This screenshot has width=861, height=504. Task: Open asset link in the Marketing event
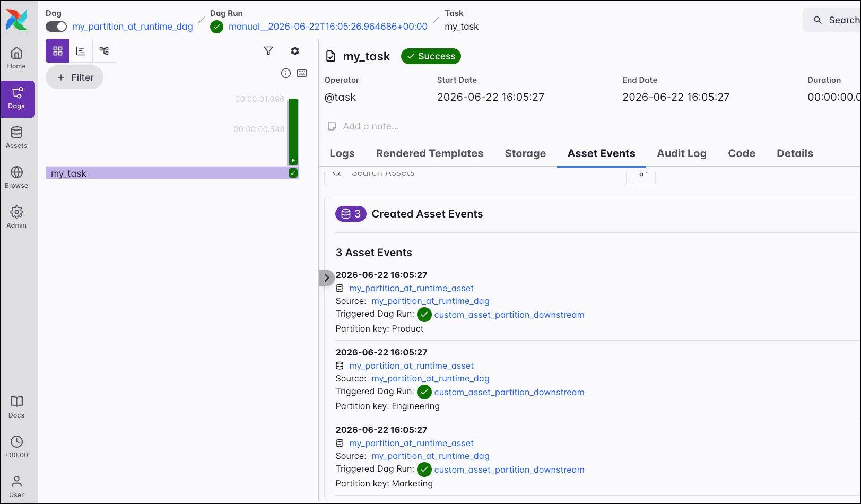[x=412, y=443]
